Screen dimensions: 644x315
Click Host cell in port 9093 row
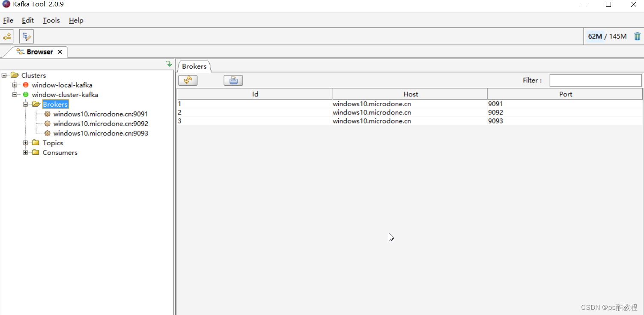point(410,121)
